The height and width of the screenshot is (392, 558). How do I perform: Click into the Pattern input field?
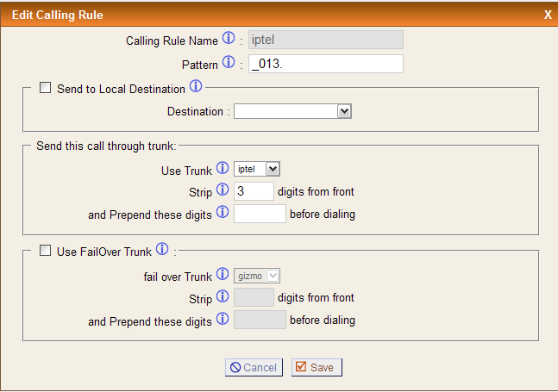coord(326,64)
